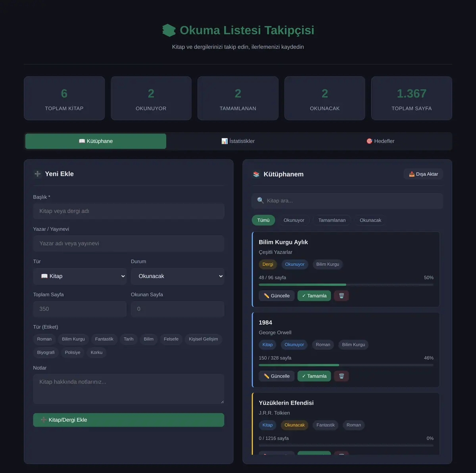This screenshot has height=473, width=476.
Task: Focus the Yazar / Yayınevi input field
Action: tap(129, 244)
